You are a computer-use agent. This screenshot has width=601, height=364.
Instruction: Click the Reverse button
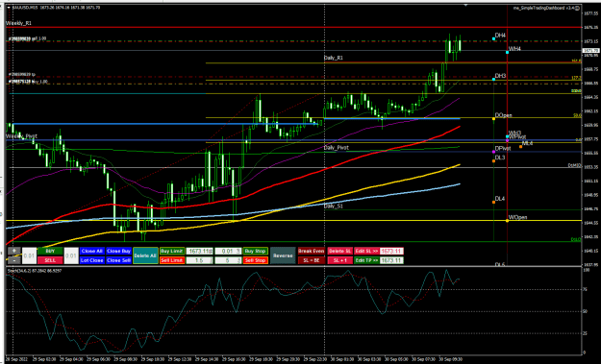283,255
